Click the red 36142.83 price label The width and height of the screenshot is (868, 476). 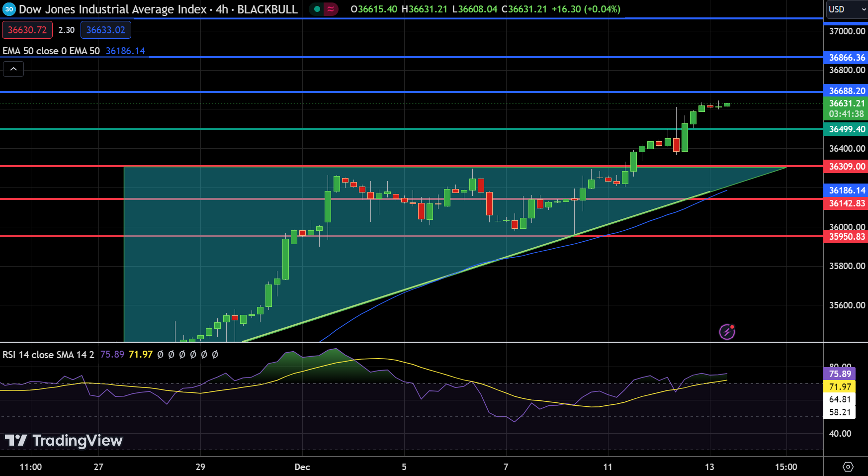[x=846, y=203]
